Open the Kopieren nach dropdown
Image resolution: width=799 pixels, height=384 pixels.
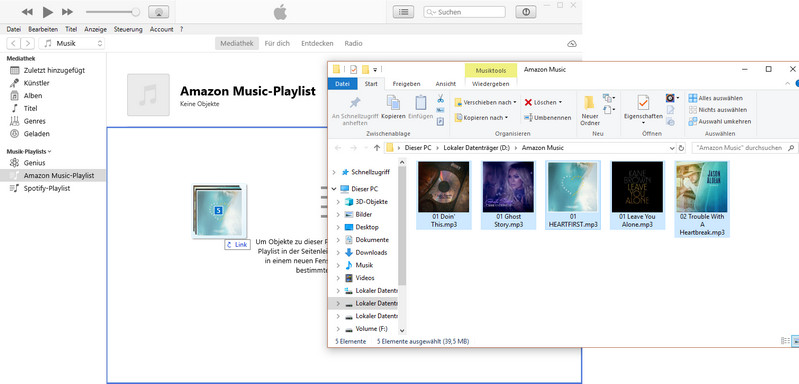point(482,118)
